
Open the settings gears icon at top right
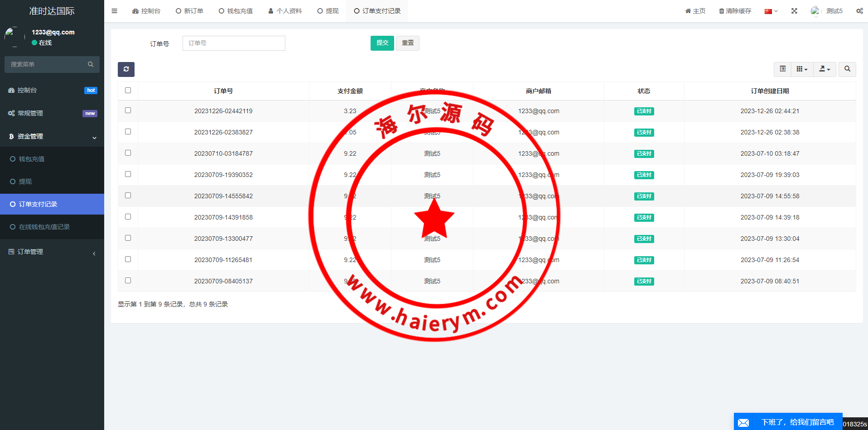[859, 11]
